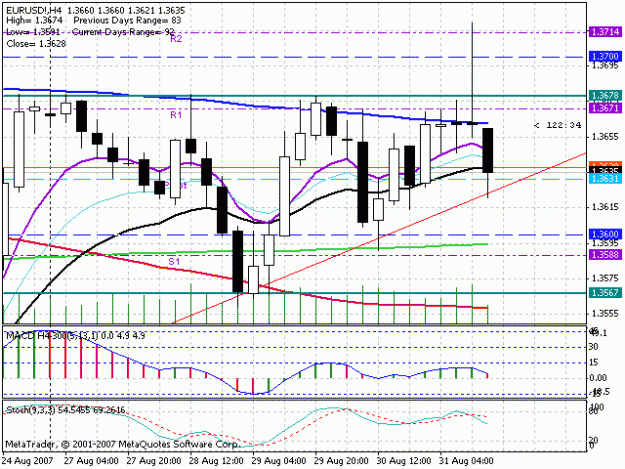Image resolution: width=625 pixels, height=469 pixels.
Task: Select the R1 pivot level label
Action: pos(176,115)
